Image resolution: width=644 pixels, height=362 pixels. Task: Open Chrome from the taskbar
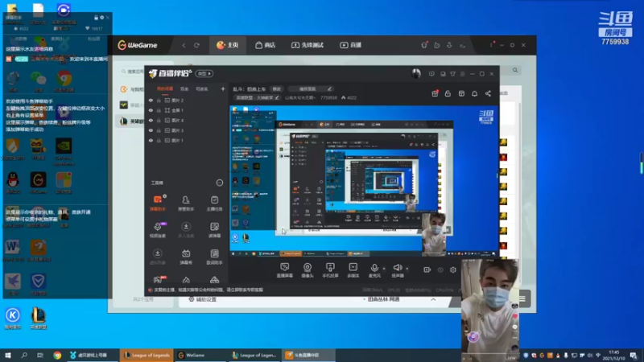(57, 355)
